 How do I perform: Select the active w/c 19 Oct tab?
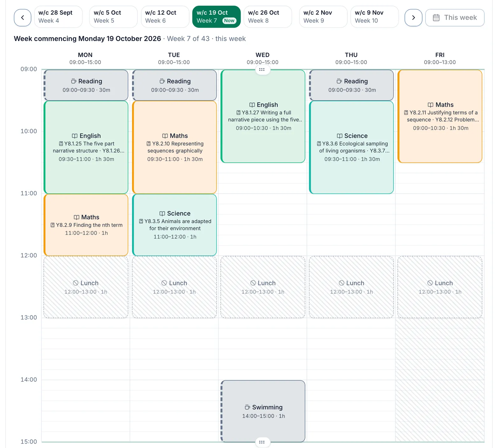coord(216,17)
